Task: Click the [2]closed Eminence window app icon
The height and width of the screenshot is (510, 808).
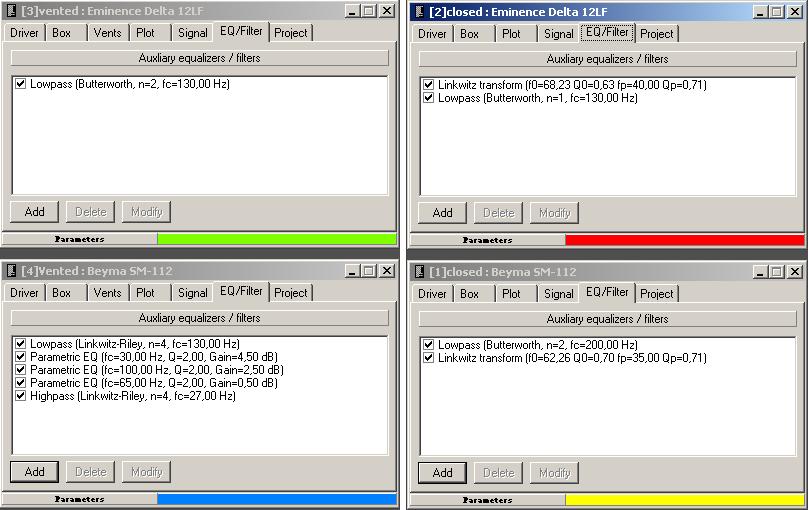Action: tap(419, 12)
